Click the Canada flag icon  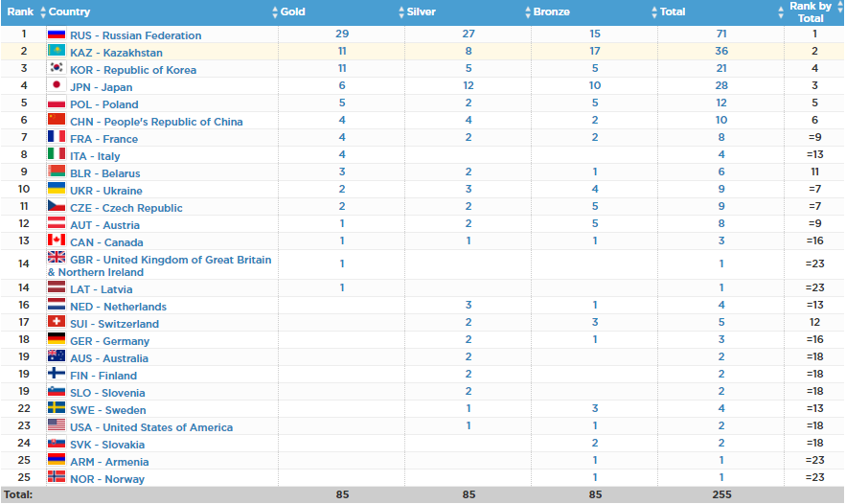tap(57, 241)
